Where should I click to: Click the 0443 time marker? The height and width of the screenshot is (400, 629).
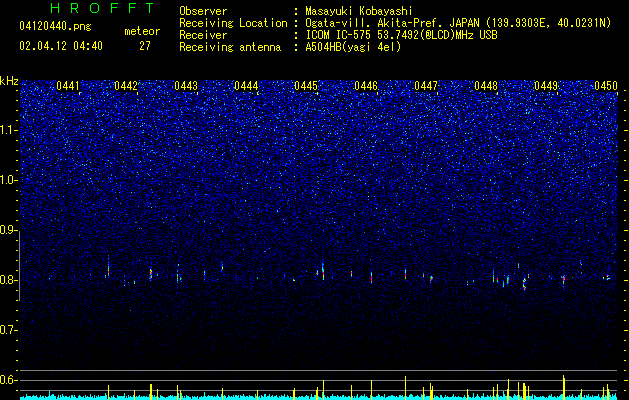(186, 86)
